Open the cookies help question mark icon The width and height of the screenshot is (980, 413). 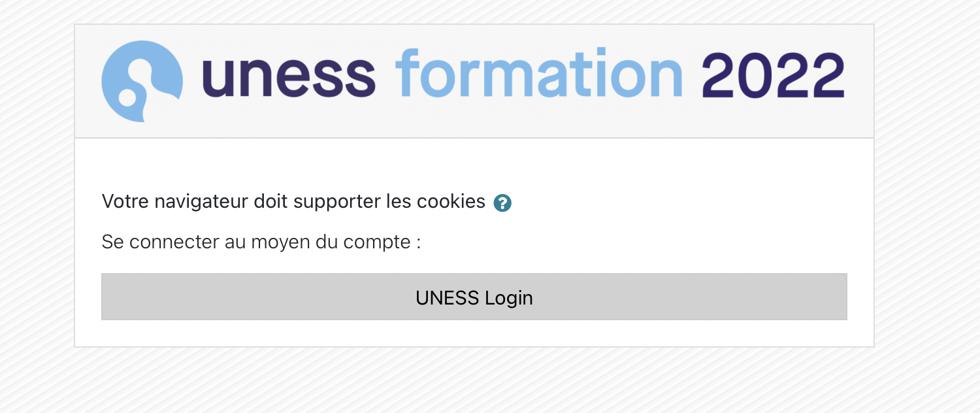pos(502,203)
